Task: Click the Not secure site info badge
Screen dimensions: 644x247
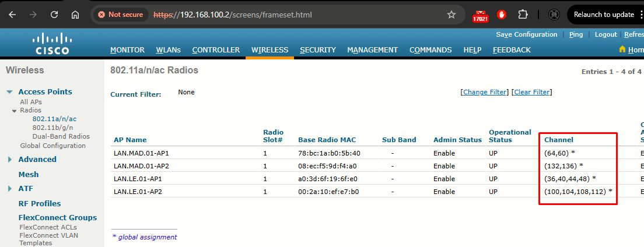Action: 121,15
